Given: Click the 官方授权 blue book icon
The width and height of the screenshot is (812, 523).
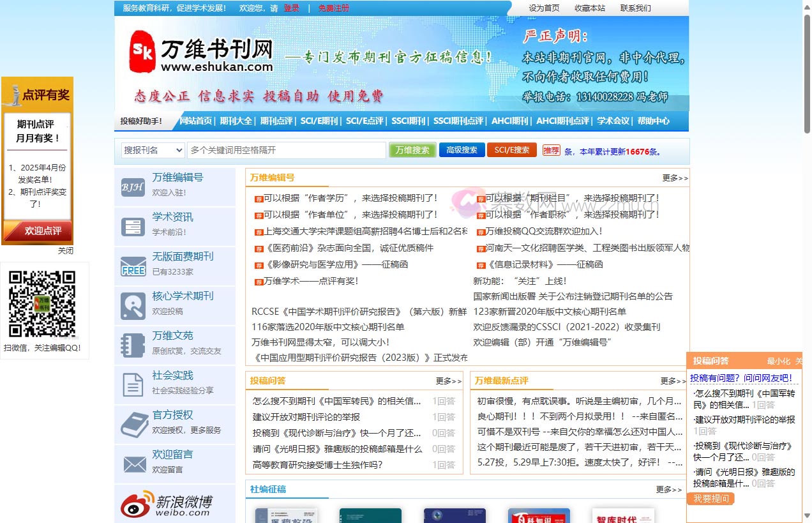Looking at the screenshot, I should [x=132, y=423].
